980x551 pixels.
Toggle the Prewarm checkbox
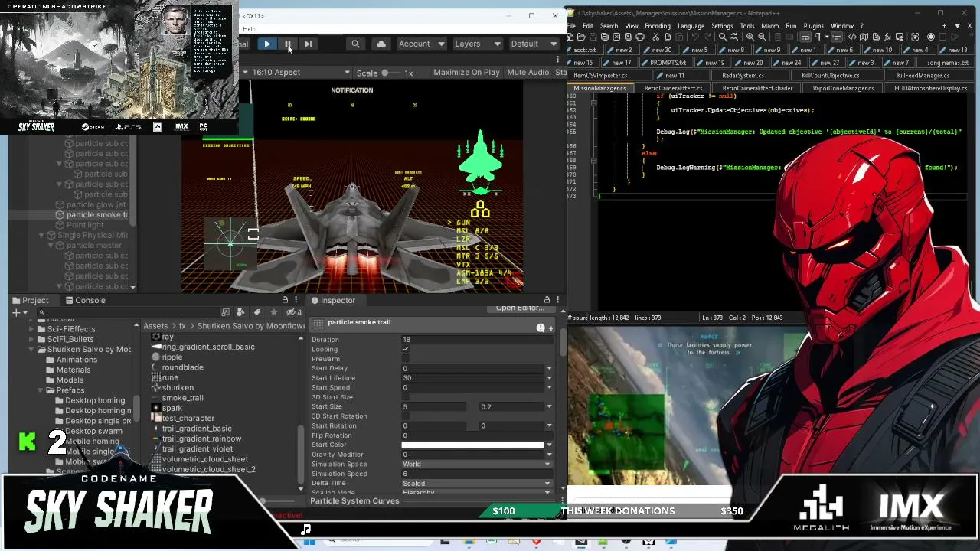pyautogui.click(x=405, y=359)
